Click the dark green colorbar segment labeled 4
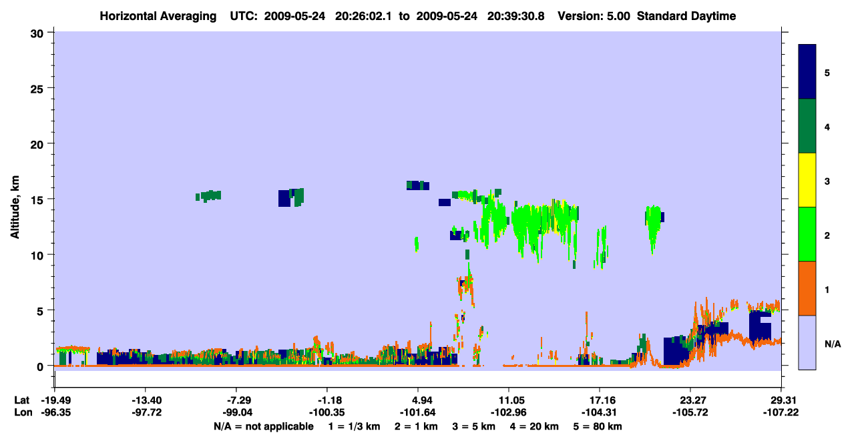The image size is (868, 445). pos(807,126)
